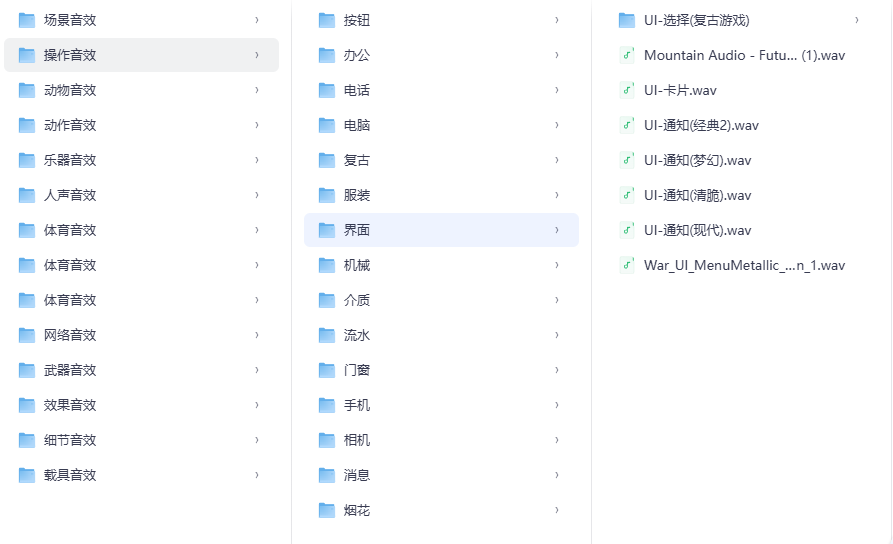The width and height of the screenshot is (893, 544).
Task: Expand the UI-选择(复古游戏) folder chevron
Action: click(x=857, y=20)
